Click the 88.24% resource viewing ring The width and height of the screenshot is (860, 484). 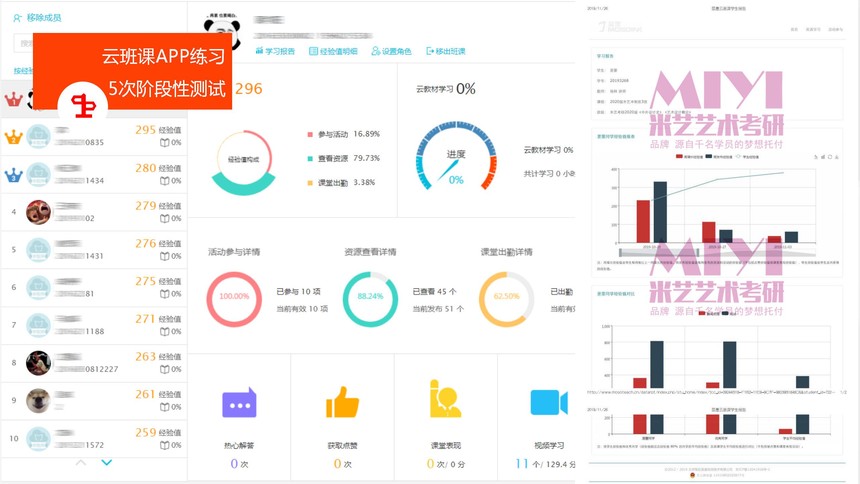pyautogui.click(x=370, y=300)
